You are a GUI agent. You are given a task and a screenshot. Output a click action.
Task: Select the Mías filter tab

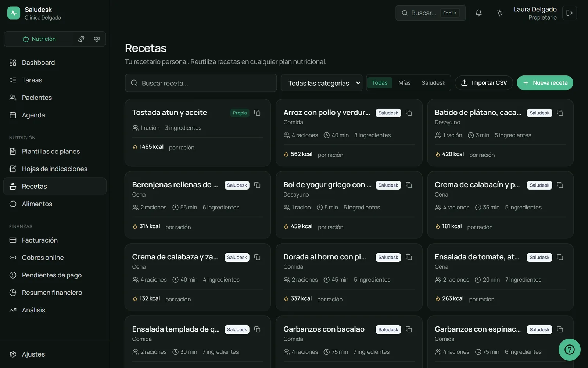pos(405,83)
